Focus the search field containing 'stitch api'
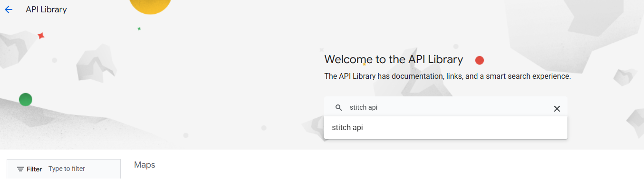 point(446,108)
